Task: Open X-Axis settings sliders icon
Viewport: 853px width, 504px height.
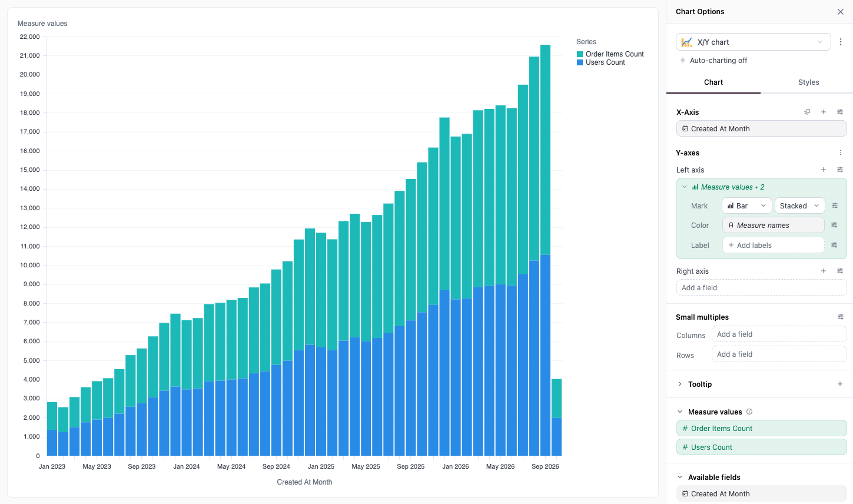Action: pos(840,112)
